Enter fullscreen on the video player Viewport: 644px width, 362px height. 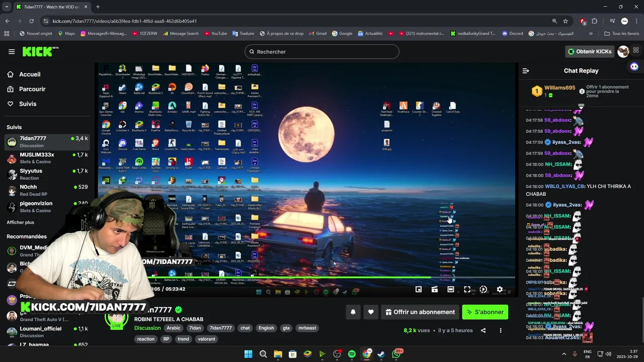pos(467,289)
